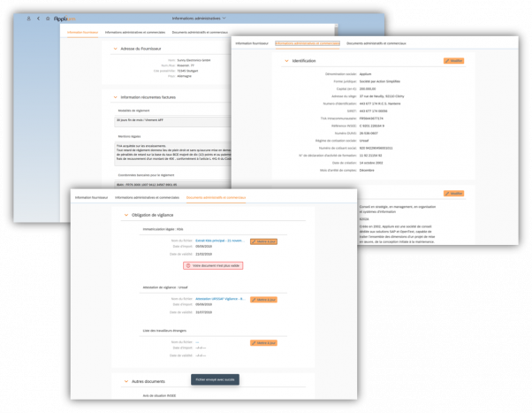The height and width of the screenshot is (413, 532).
Task: Click Mettre à jour for travailleurs étrangers list
Action: (x=264, y=341)
